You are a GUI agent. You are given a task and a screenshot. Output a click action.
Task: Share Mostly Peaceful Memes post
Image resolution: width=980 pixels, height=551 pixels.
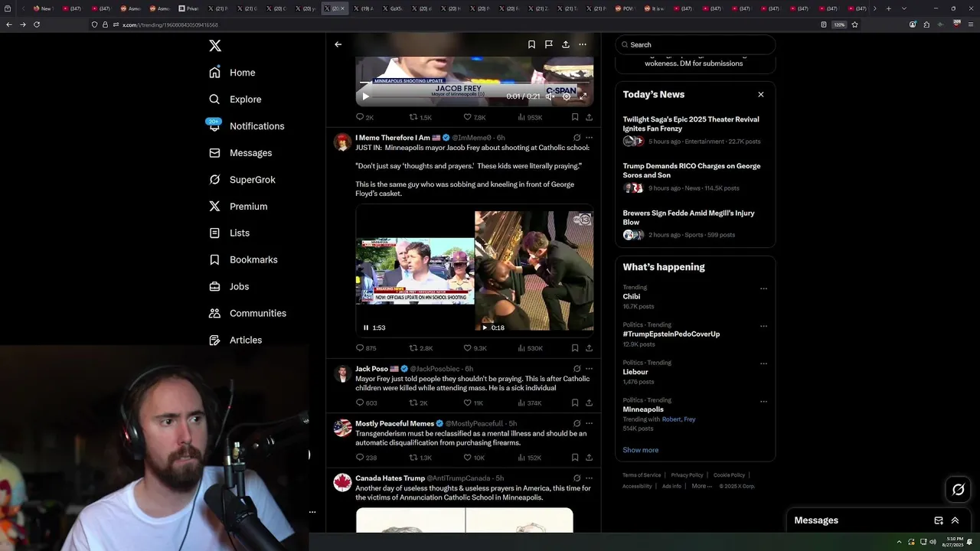589,458
